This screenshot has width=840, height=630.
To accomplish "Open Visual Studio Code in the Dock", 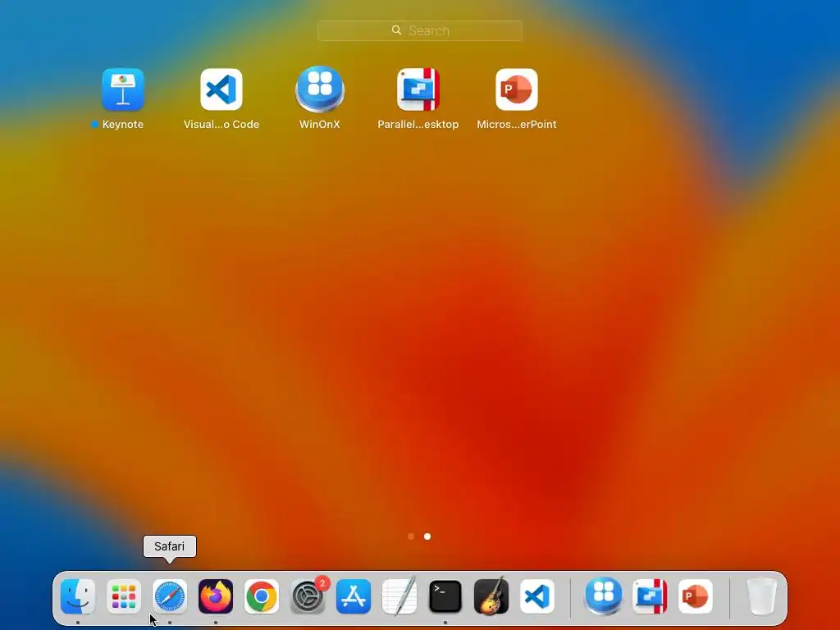I will coord(537,596).
